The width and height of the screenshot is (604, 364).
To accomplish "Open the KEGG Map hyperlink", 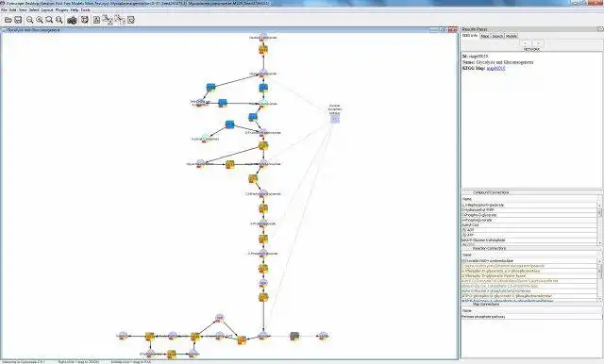I will [x=495, y=68].
